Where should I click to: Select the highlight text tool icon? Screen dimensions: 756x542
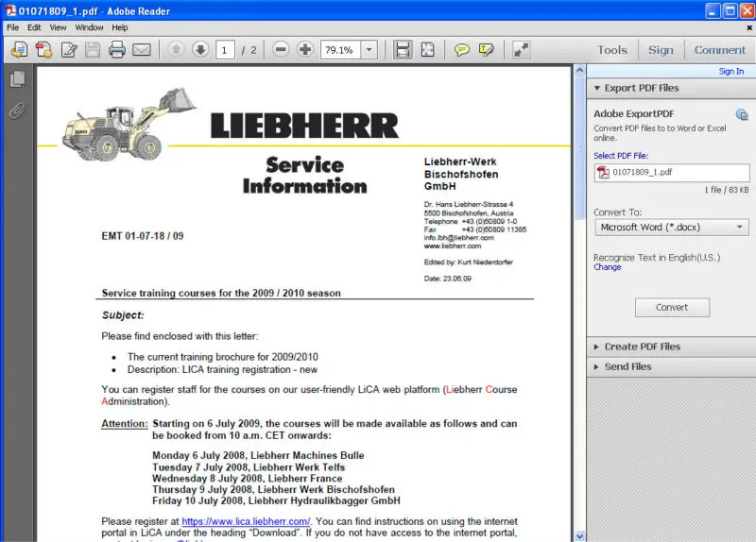tap(486, 50)
